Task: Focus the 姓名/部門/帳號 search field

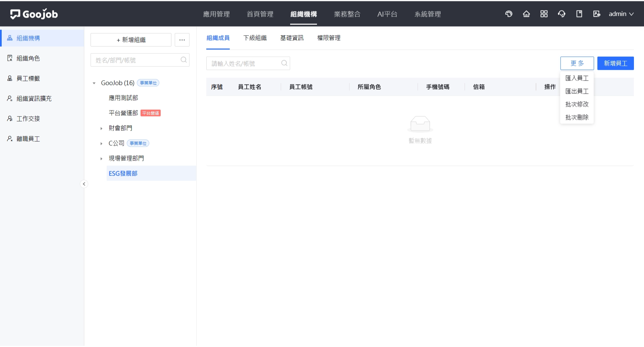Action: click(x=140, y=60)
